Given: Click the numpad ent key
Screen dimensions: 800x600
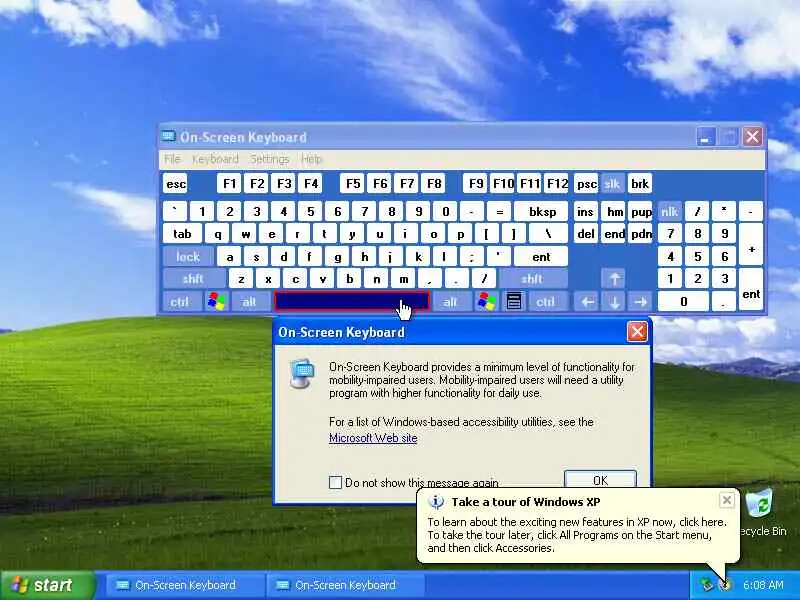Looking at the screenshot, I should click(751, 290).
